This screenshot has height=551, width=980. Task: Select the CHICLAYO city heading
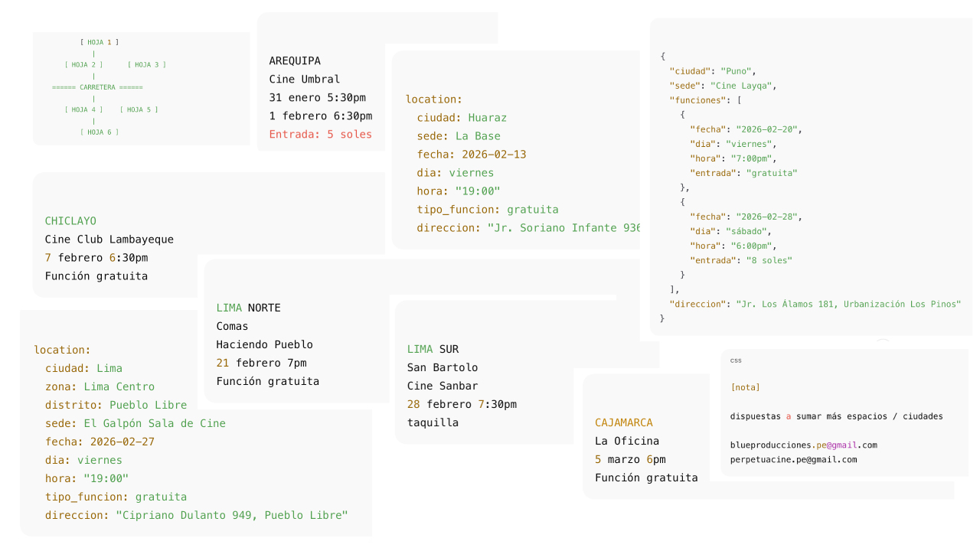coord(70,220)
